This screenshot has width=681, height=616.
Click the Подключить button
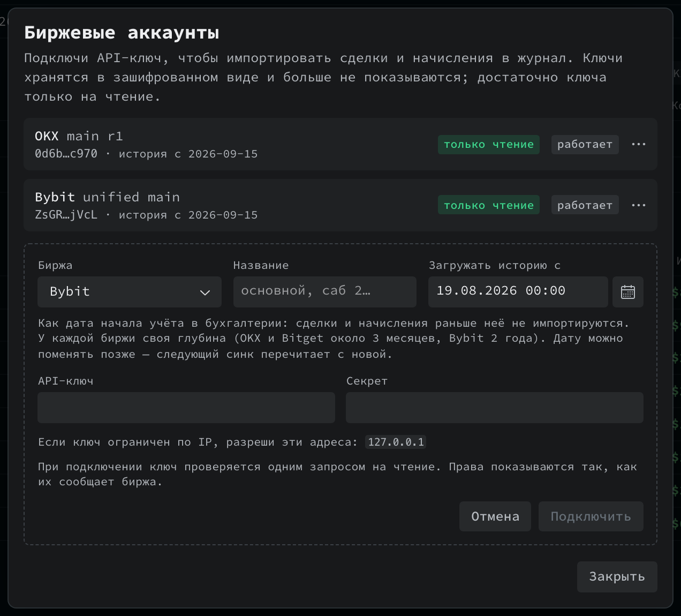click(591, 516)
